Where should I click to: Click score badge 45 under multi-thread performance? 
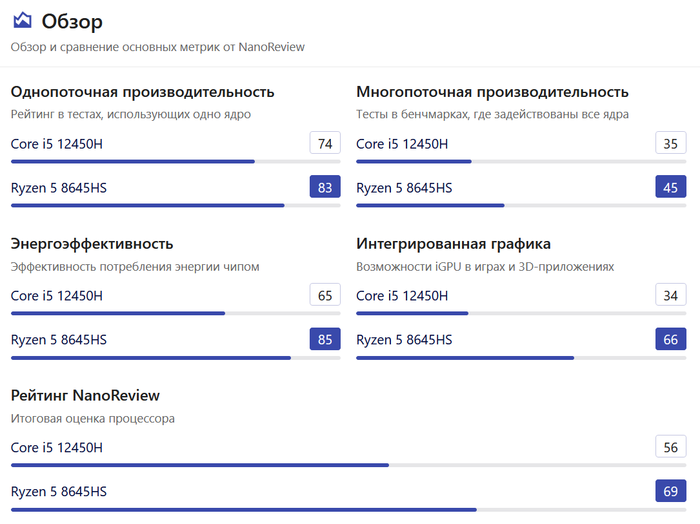[670, 187]
